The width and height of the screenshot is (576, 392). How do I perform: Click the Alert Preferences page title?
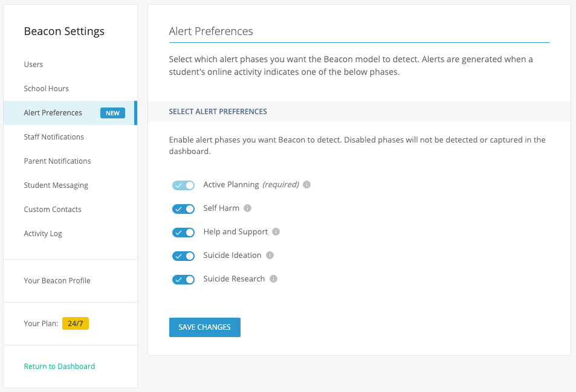211,31
